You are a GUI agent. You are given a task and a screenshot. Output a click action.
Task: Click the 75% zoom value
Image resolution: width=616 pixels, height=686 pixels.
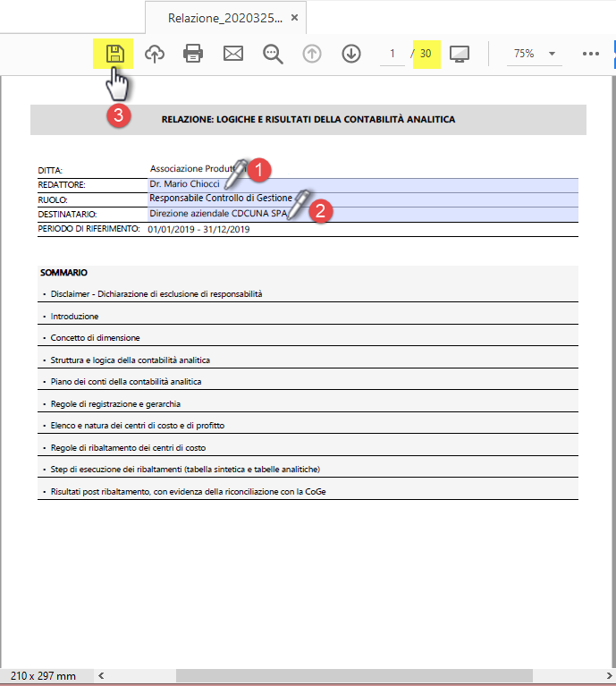pos(524,54)
